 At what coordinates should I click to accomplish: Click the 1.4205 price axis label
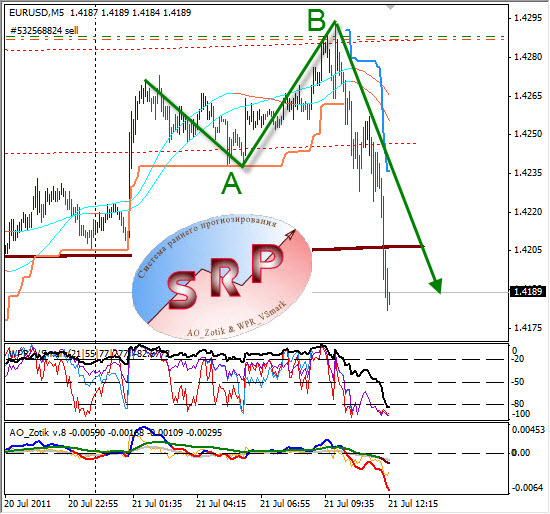[x=528, y=250]
